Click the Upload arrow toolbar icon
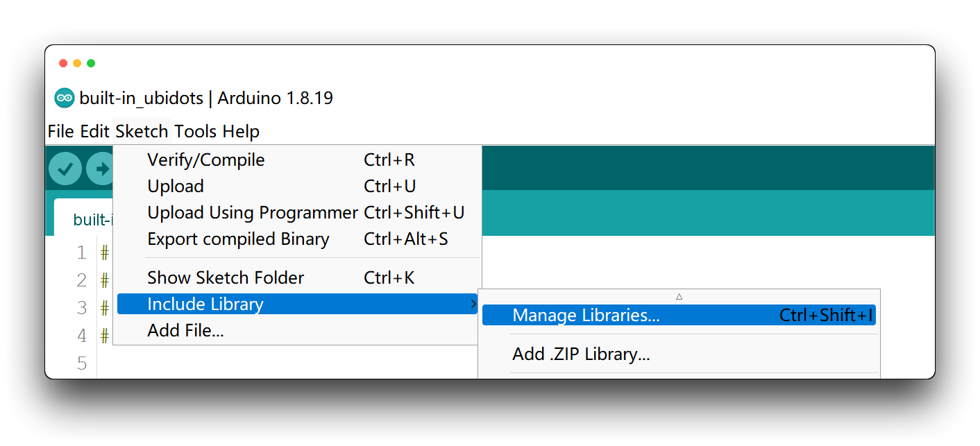980x446 pixels. pyautogui.click(x=100, y=169)
